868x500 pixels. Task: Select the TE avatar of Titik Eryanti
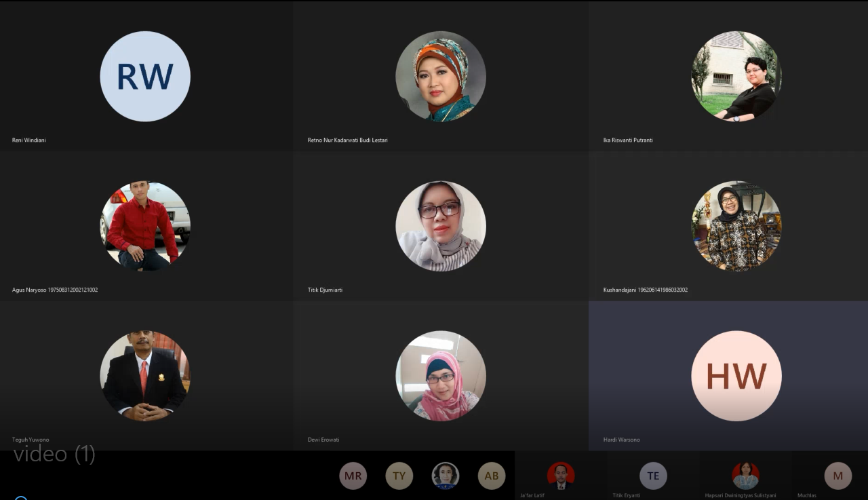coord(653,476)
